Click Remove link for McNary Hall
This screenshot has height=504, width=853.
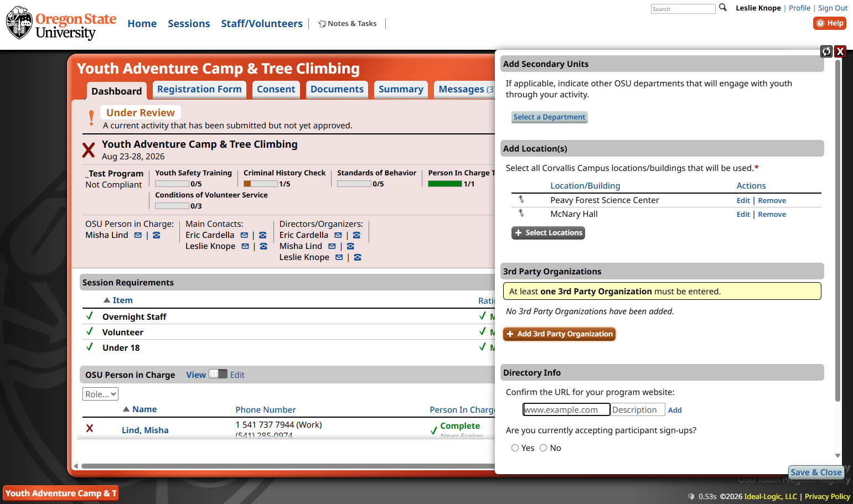[x=772, y=215]
